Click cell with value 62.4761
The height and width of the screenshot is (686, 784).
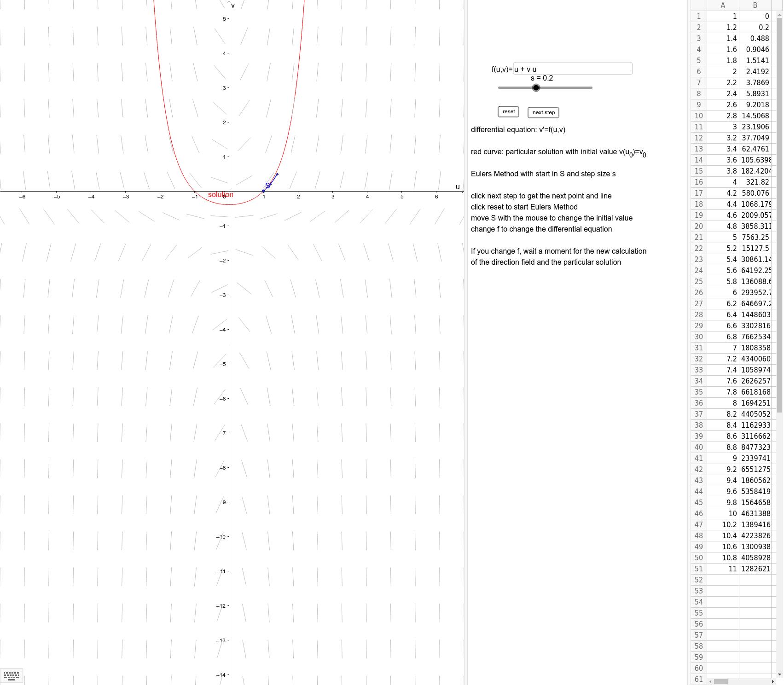click(755, 149)
